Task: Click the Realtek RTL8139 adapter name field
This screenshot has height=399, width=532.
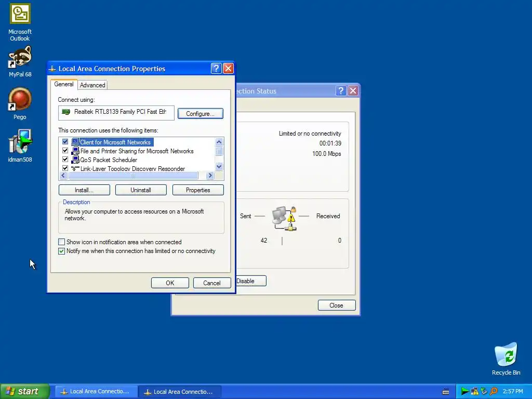Action: click(116, 113)
